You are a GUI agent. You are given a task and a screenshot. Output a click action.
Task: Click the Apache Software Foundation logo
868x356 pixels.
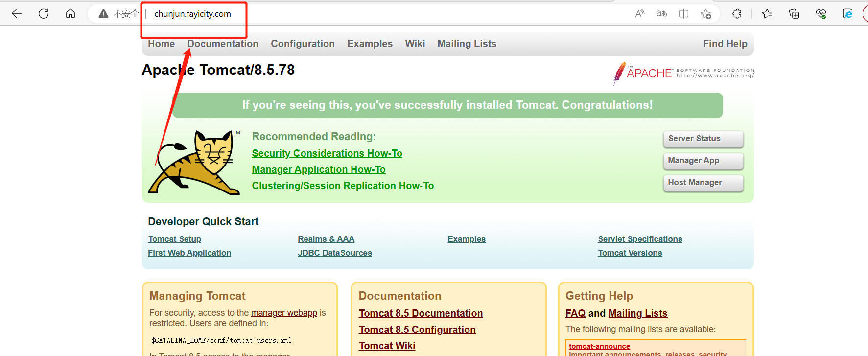coord(683,73)
